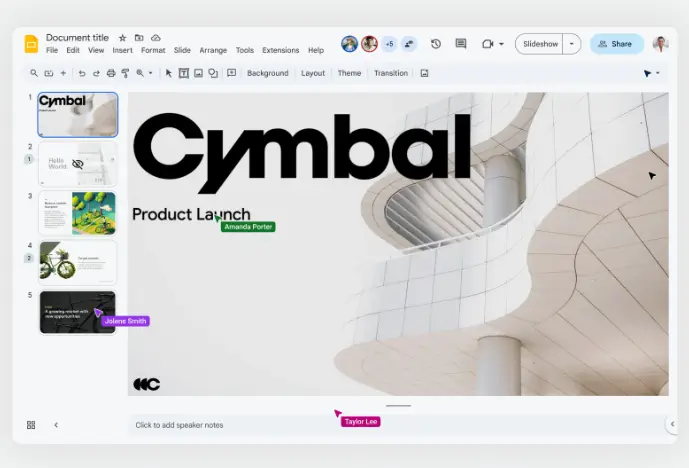The image size is (689, 468).
Task: Select slide 5 dark thumbnail
Action: click(78, 312)
